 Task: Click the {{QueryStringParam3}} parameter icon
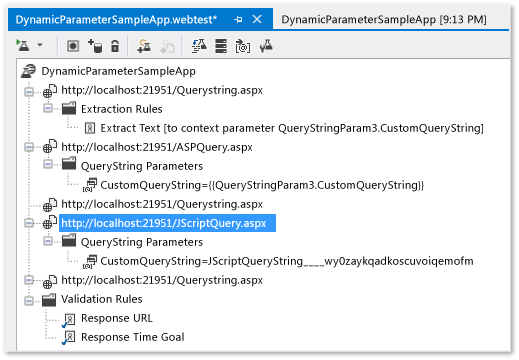coord(90,185)
